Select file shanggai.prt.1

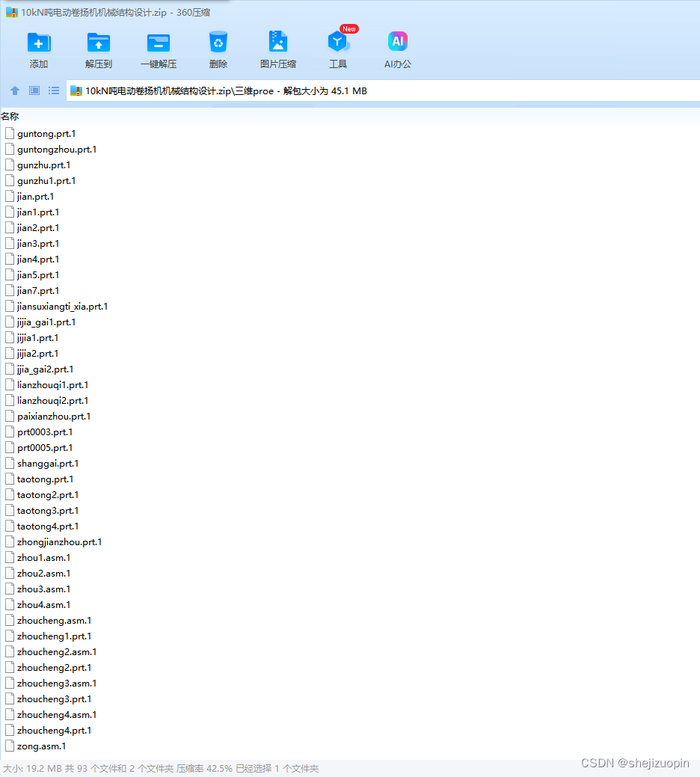pos(42,464)
